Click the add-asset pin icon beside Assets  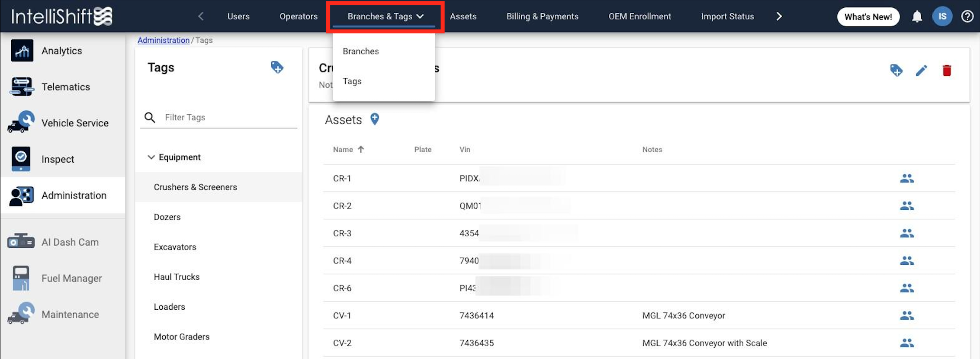coord(375,119)
